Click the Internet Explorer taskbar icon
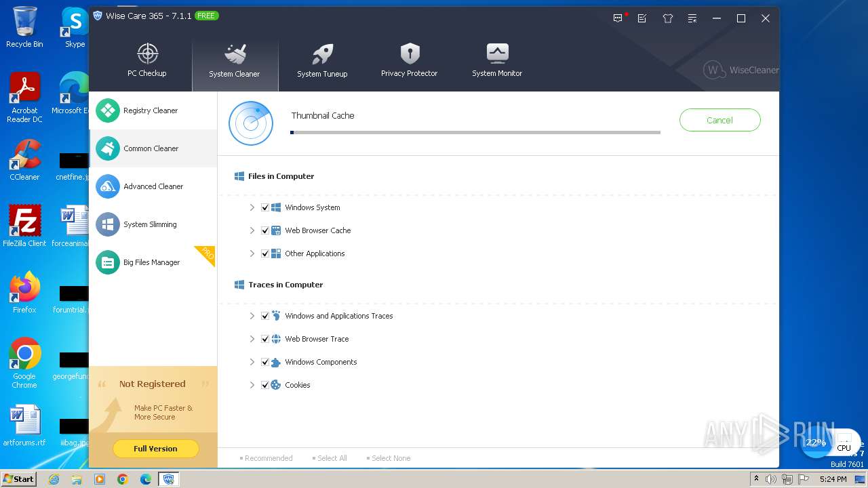This screenshot has height=488, width=868. [x=54, y=479]
